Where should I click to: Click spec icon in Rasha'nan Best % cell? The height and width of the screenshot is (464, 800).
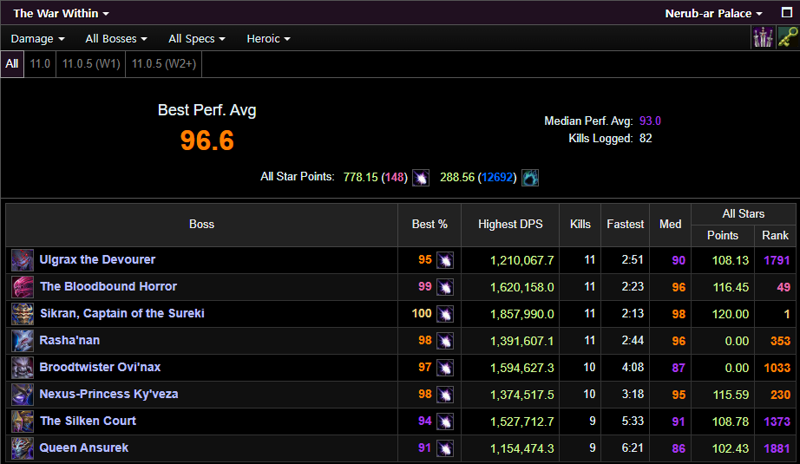[x=445, y=341]
